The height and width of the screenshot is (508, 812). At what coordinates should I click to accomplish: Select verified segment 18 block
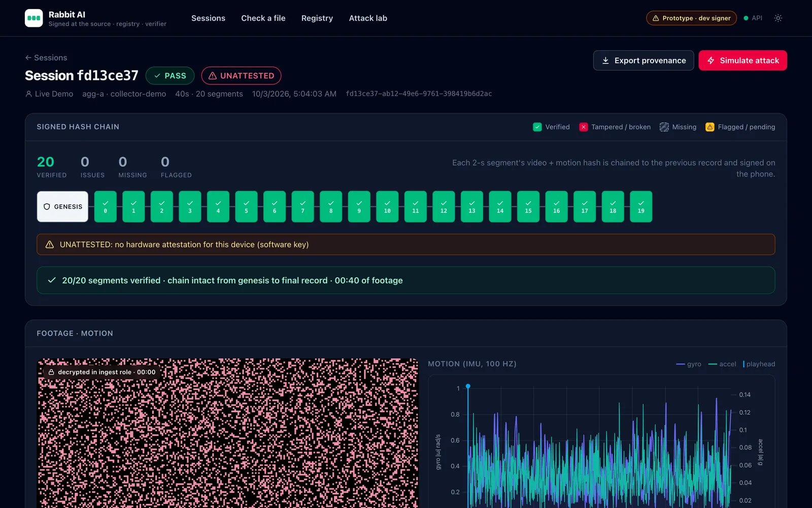pyautogui.click(x=613, y=207)
